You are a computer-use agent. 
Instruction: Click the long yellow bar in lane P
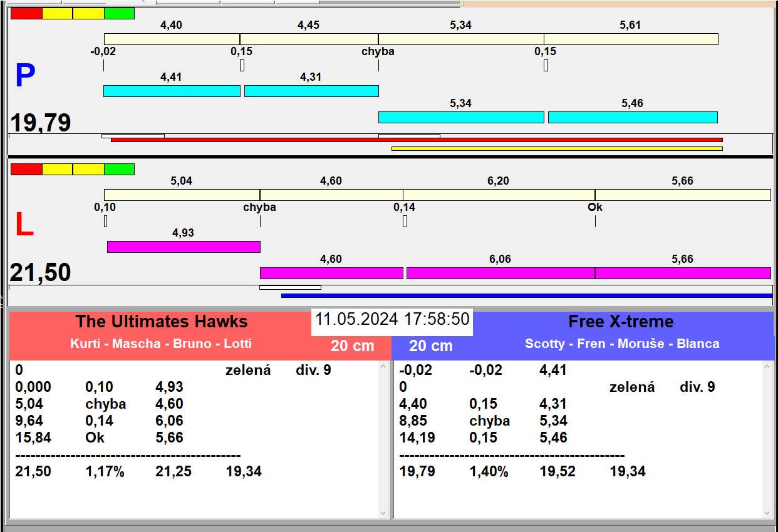click(557, 148)
